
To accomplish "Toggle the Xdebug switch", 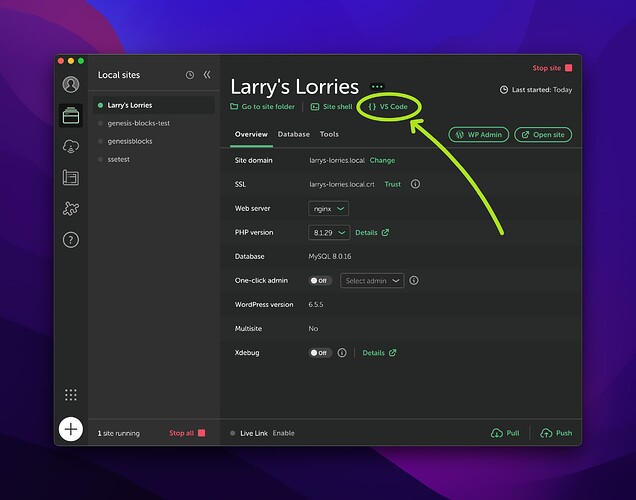I will click(x=320, y=353).
